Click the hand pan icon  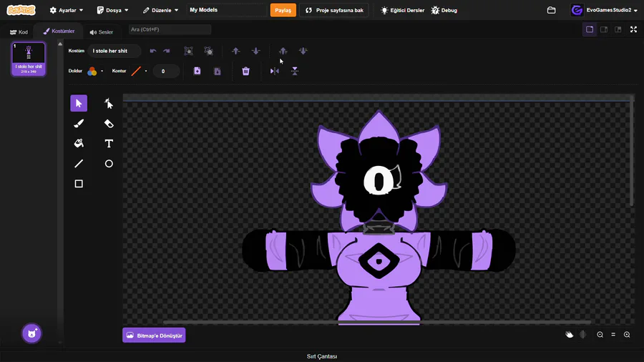pos(570,335)
